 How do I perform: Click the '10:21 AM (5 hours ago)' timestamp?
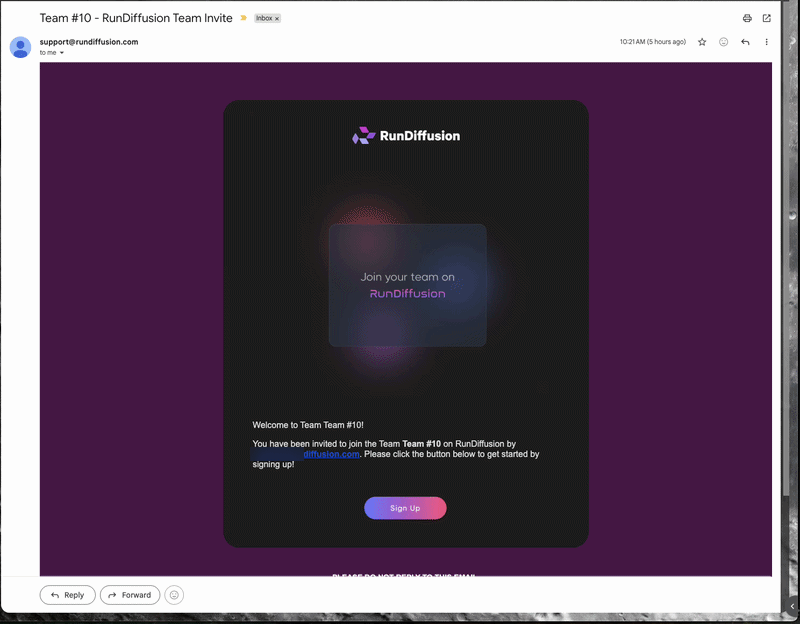(653, 42)
